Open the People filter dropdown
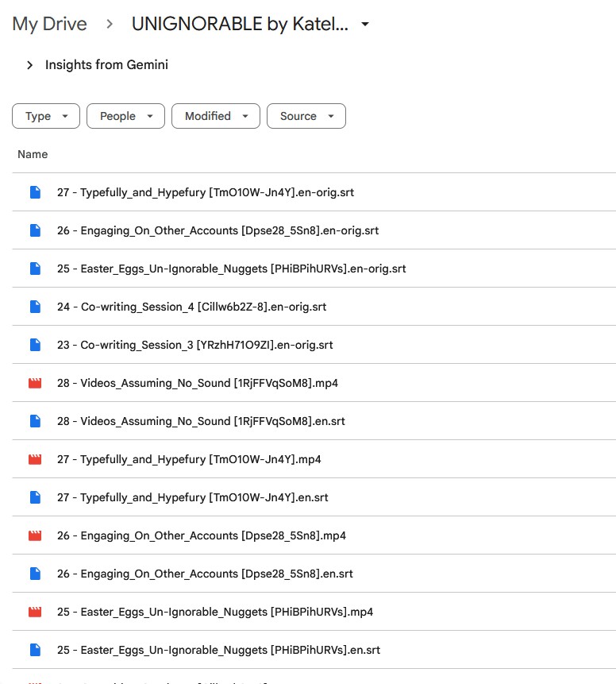The width and height of the screenshot is (616, 684). 125,116
